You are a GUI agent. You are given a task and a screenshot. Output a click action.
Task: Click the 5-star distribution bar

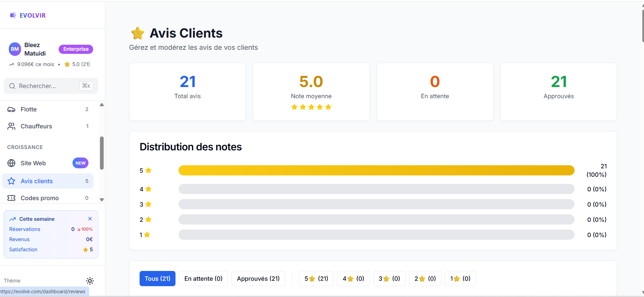pyautogui.click(x=376, y=170)
